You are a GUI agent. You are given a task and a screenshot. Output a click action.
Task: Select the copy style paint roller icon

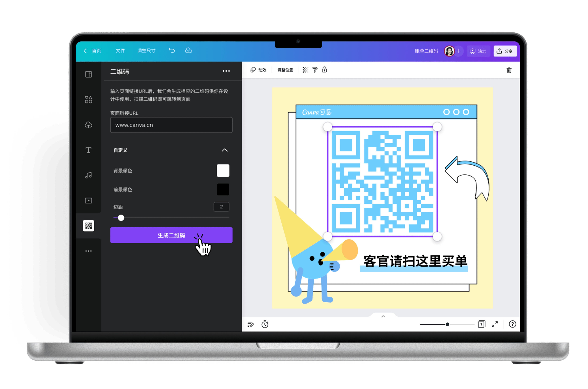click(x=315, y=70)
